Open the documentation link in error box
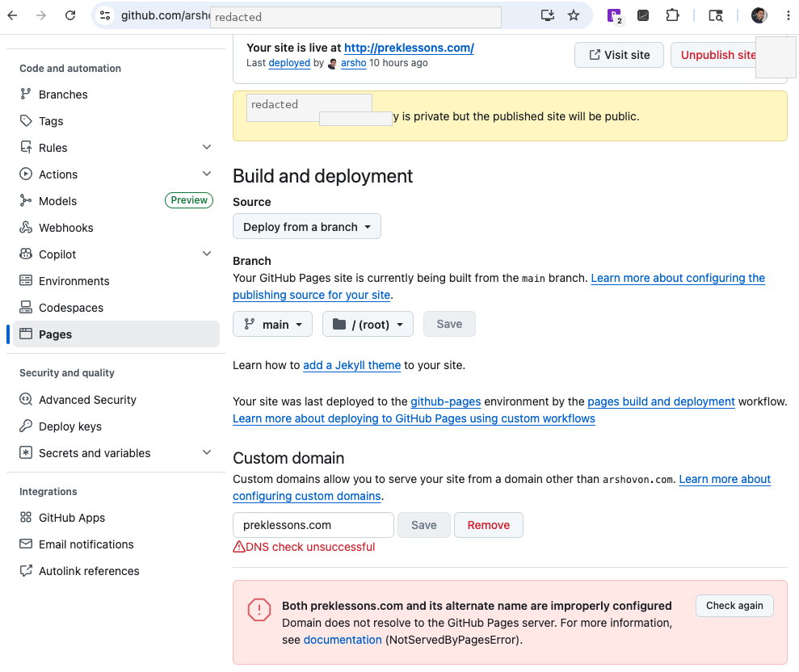 click(x=343, y=640)
